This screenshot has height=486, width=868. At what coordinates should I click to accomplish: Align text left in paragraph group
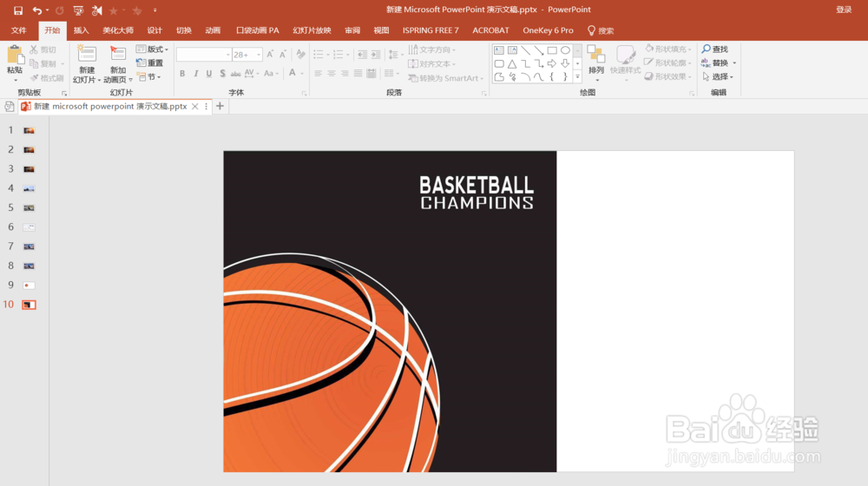click(319, 73)
